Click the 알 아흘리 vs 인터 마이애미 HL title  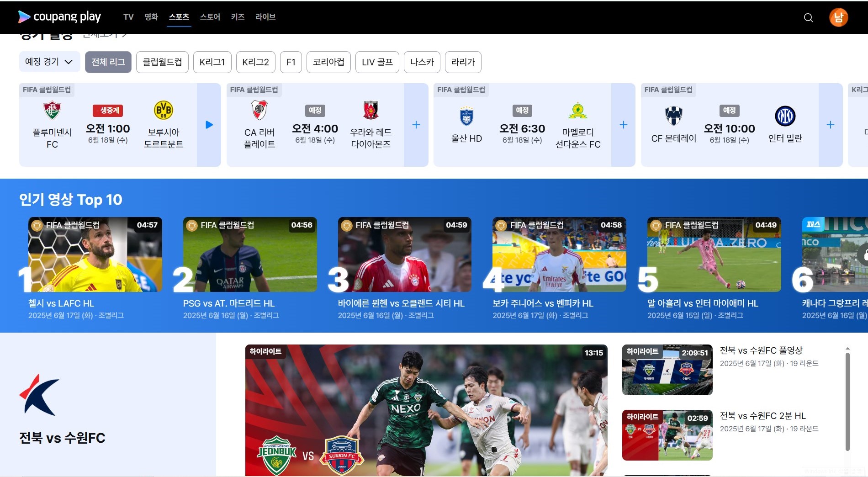703,303
